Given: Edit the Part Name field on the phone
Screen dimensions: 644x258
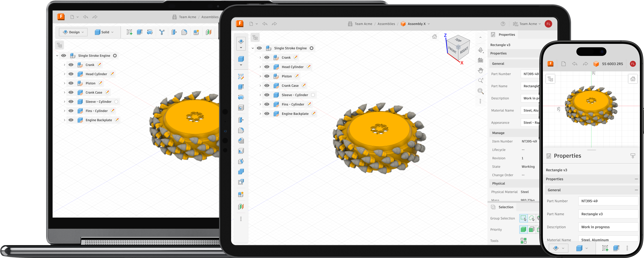Looking at the screenshot, I should 608,214.
